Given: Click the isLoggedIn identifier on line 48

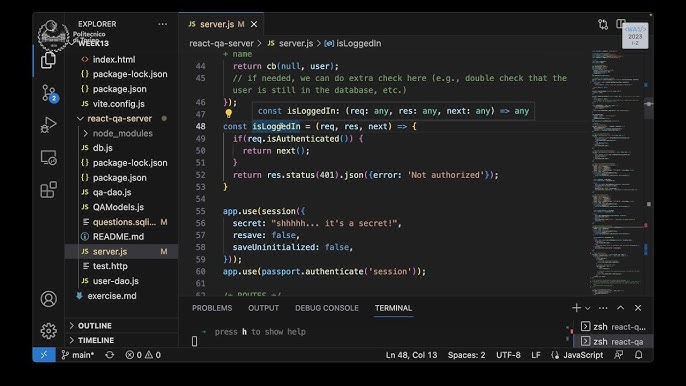Looking at the screenshot, I should click(x=276, y=126).
